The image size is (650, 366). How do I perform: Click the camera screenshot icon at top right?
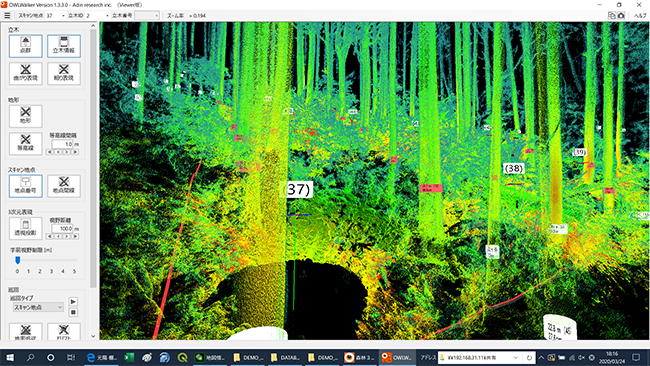pyautogui.click(x=621, y=15)
